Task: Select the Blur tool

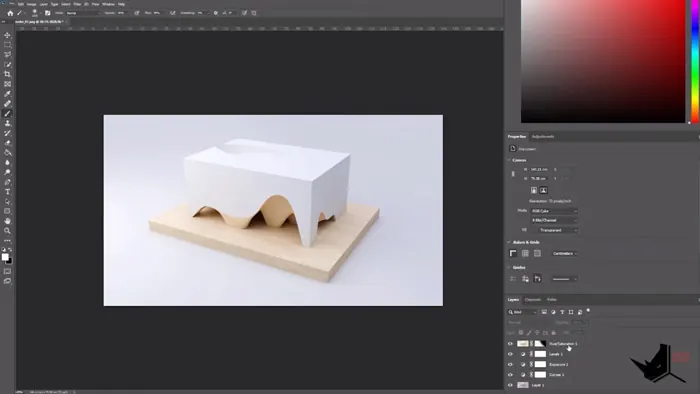Action: pos(7,162)
